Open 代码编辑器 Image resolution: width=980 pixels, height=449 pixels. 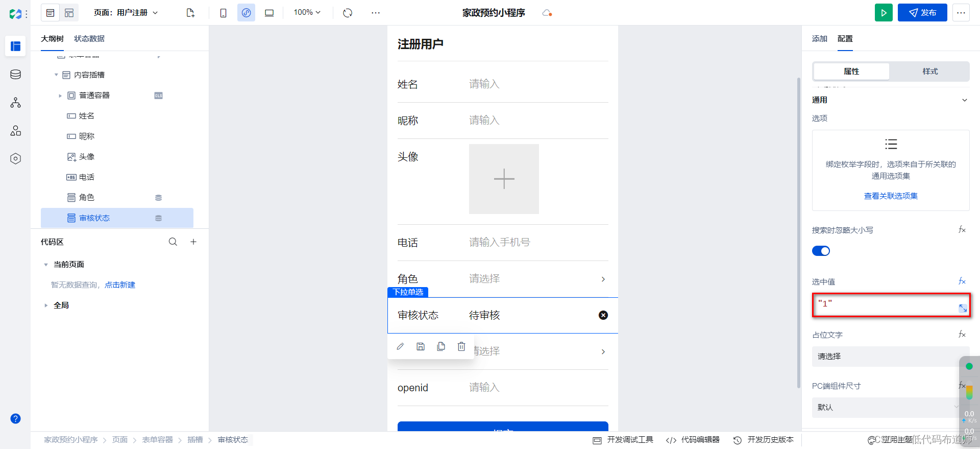pyautogui.click(x=693, y=440)
